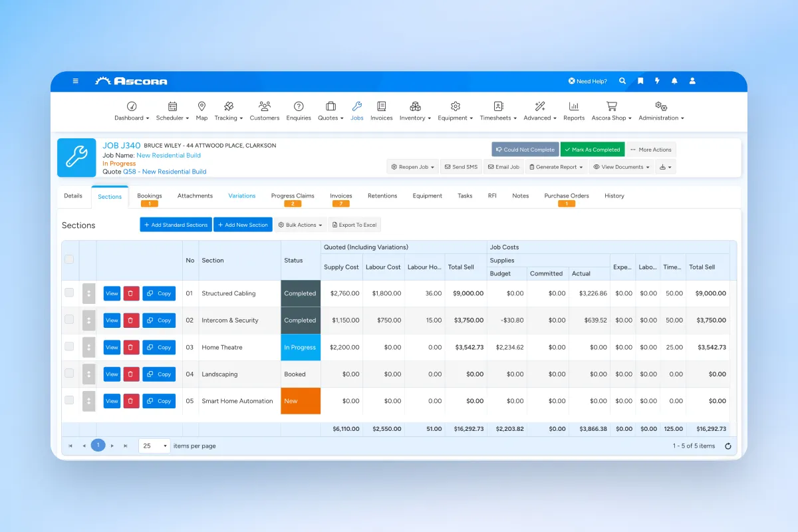Delete the Intercom & Security section
The height and width of the screenshot is (532, 798).
pyautogui.click(x=130, y=321)
